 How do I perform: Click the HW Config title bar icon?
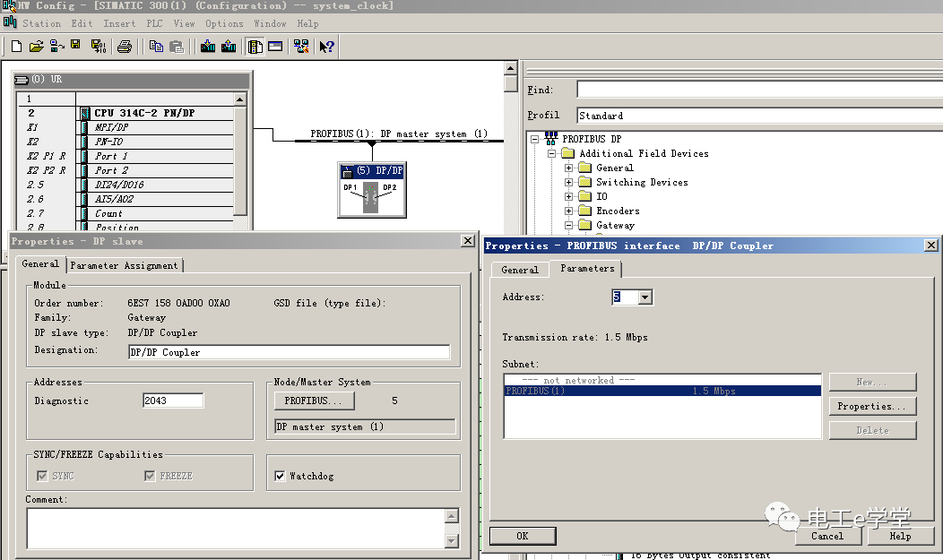coord(8,6)
